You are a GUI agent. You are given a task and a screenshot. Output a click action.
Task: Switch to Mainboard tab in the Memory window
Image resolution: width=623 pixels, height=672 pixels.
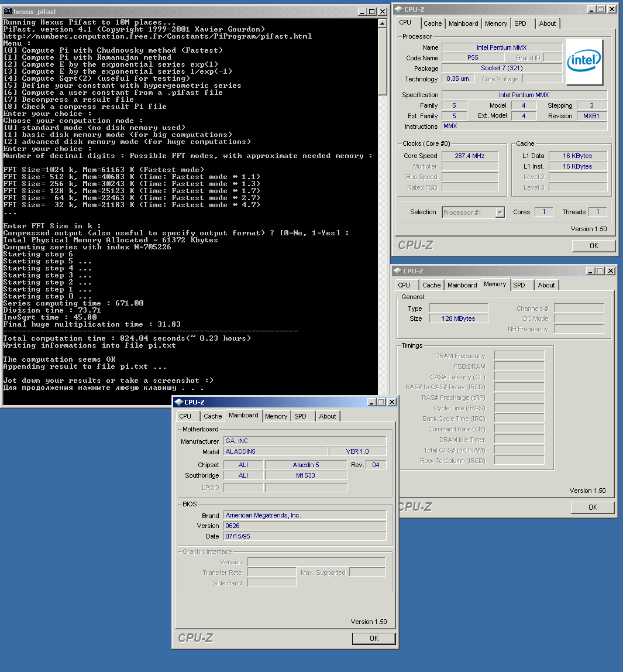click(x=462, y=285)
